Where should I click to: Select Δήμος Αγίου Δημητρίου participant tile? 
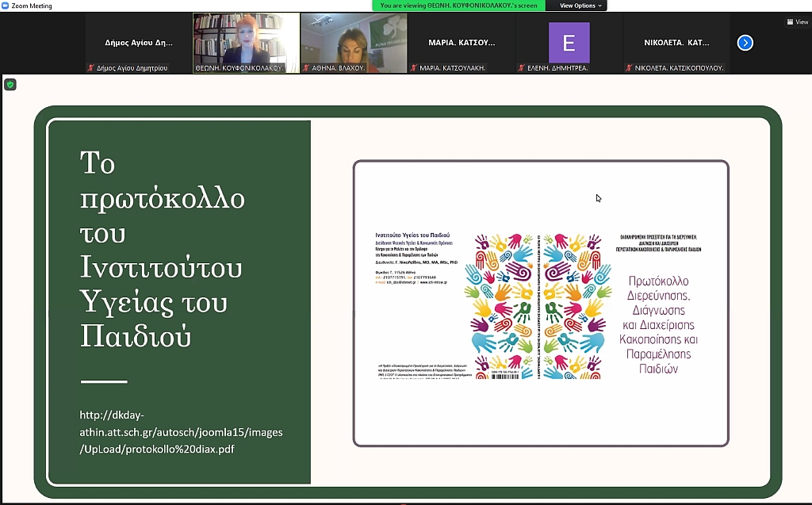[x=138, y=43]
